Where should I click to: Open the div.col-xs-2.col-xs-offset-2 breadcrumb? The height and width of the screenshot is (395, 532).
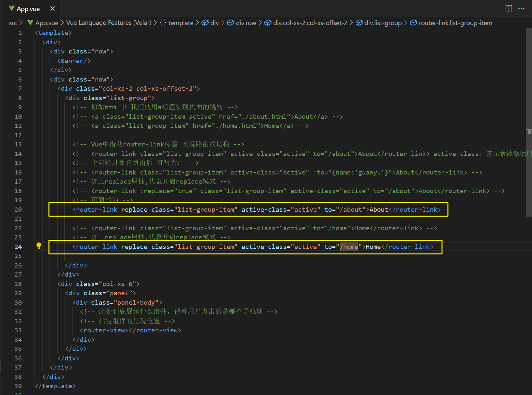point(310,23)
